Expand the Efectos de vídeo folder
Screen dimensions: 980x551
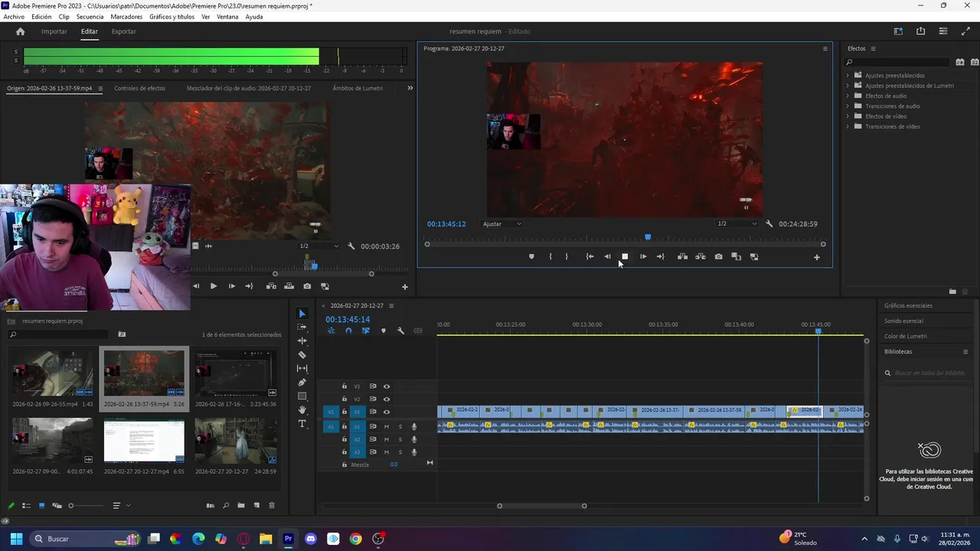tap(848, 116)
